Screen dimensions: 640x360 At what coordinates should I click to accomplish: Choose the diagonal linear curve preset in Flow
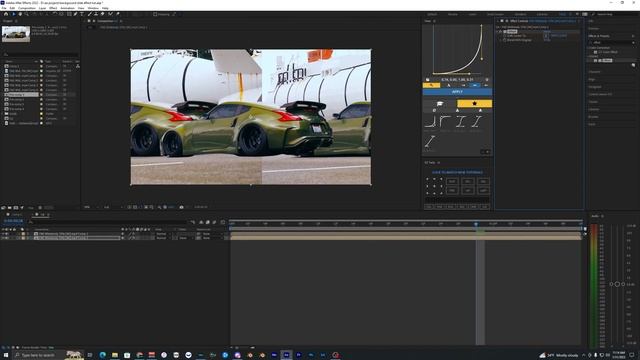430,142
